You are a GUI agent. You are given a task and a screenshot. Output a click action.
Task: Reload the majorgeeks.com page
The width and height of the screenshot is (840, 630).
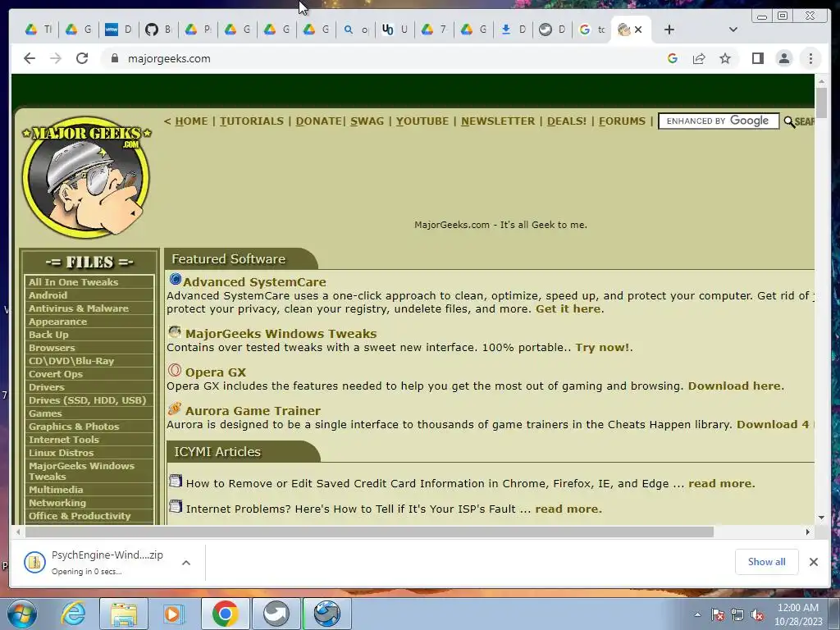pyautogui.click(x=82, y=58)
